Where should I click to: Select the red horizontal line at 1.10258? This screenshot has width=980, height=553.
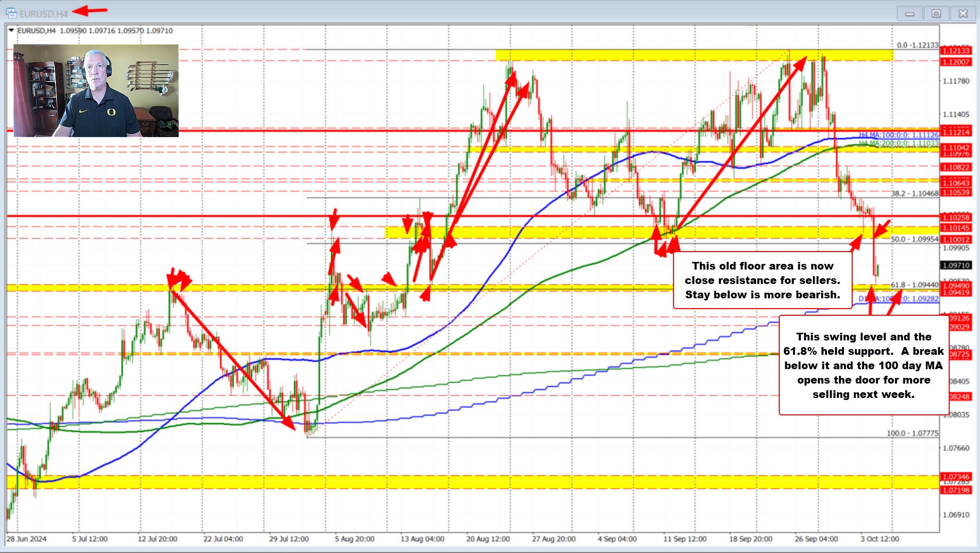point(462,216)
